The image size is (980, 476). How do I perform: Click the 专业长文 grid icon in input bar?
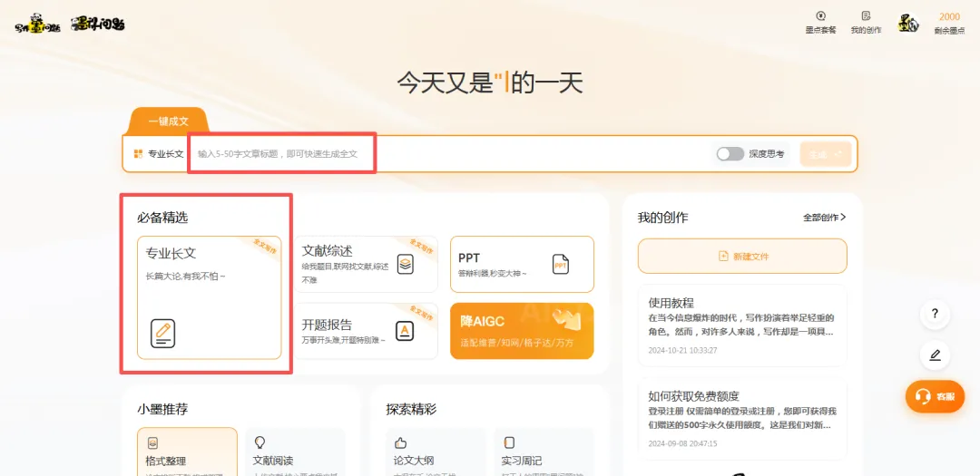[x=138, y=153]
